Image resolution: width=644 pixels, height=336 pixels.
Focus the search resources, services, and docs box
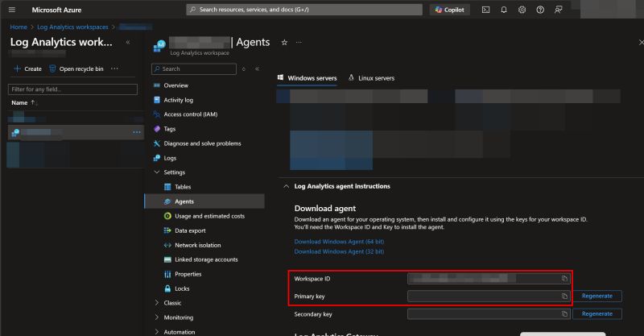pyautogui.click(x=304, y=10)
